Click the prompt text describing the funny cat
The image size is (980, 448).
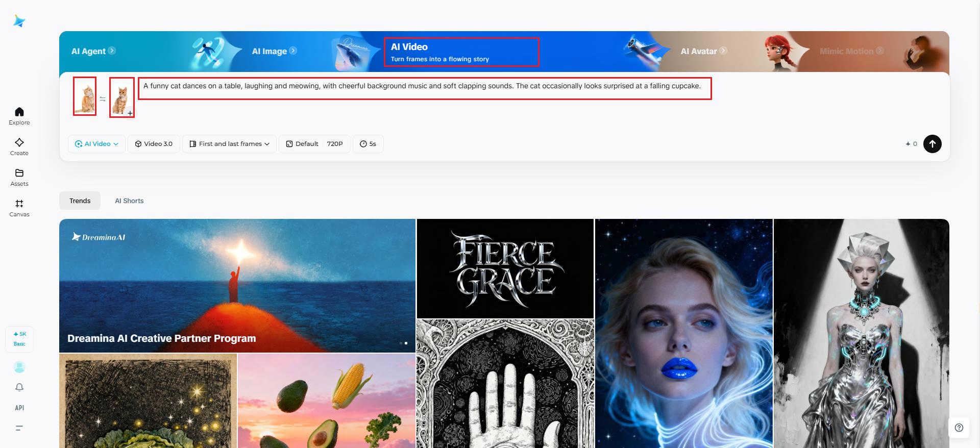point(422,86)
